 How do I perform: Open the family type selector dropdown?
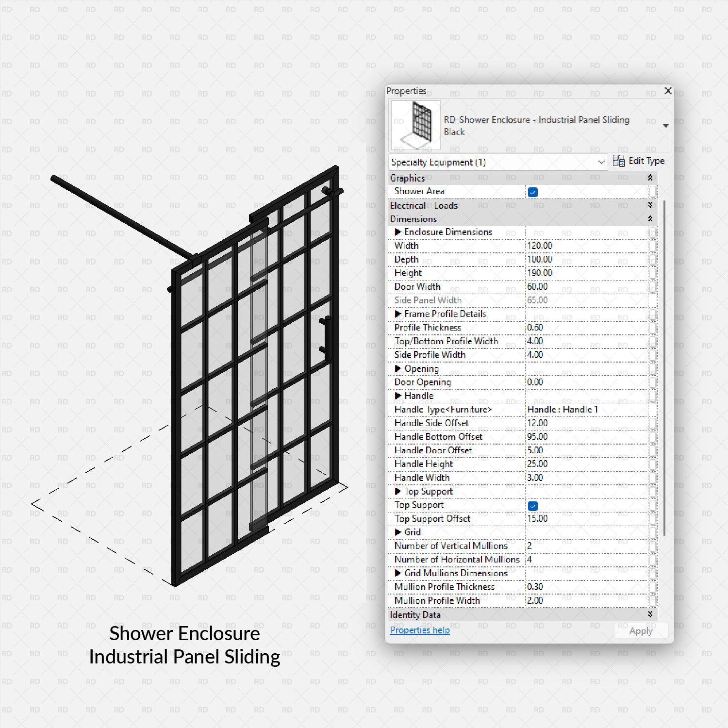[665, 125]
